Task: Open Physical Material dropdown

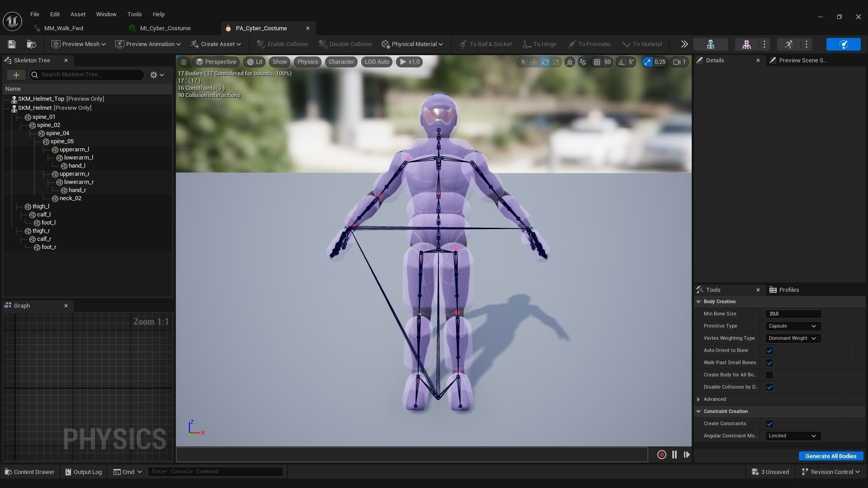Action: tap(412, 44)
